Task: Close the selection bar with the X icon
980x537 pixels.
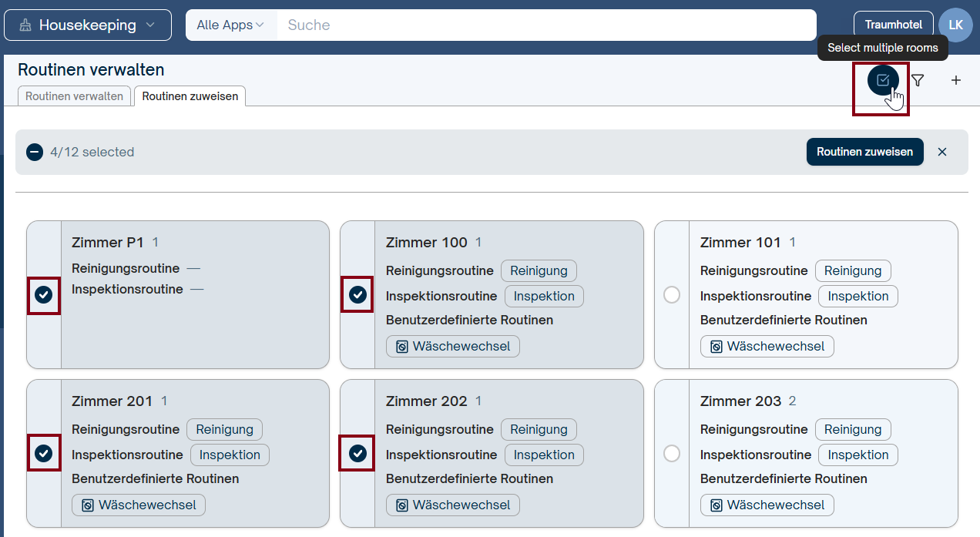Action: (941, 152)
